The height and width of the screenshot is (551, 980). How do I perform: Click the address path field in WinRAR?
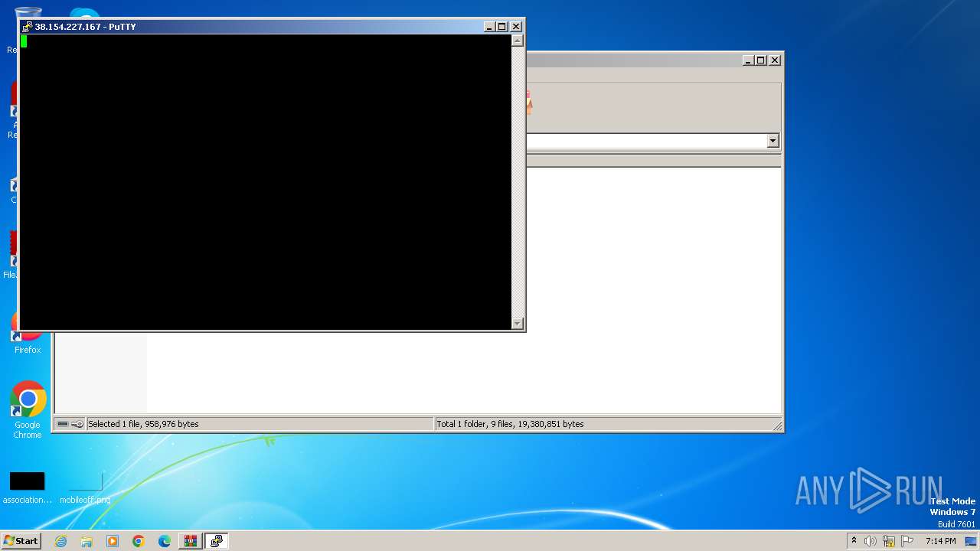(x=647, y=141)
